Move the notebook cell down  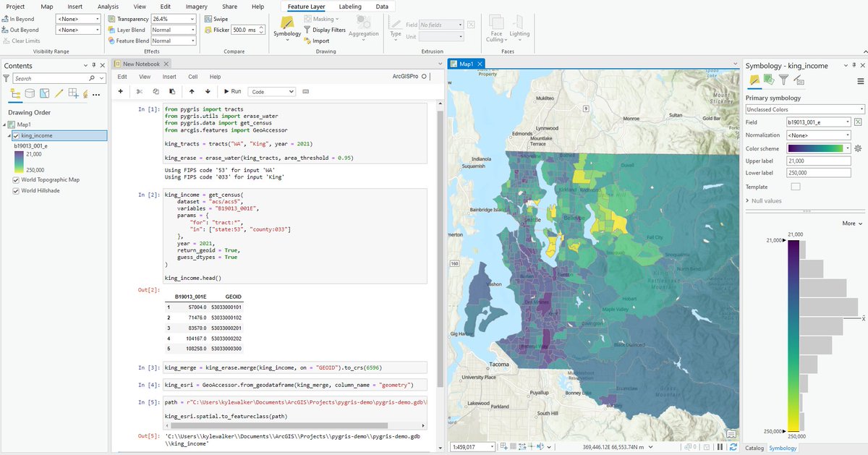click(208, 92)
